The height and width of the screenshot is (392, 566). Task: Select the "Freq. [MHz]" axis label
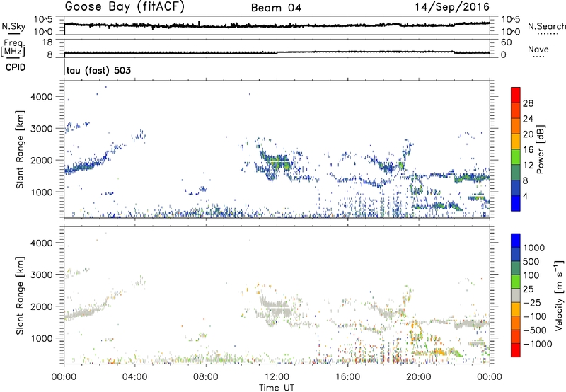coord(13,48)
